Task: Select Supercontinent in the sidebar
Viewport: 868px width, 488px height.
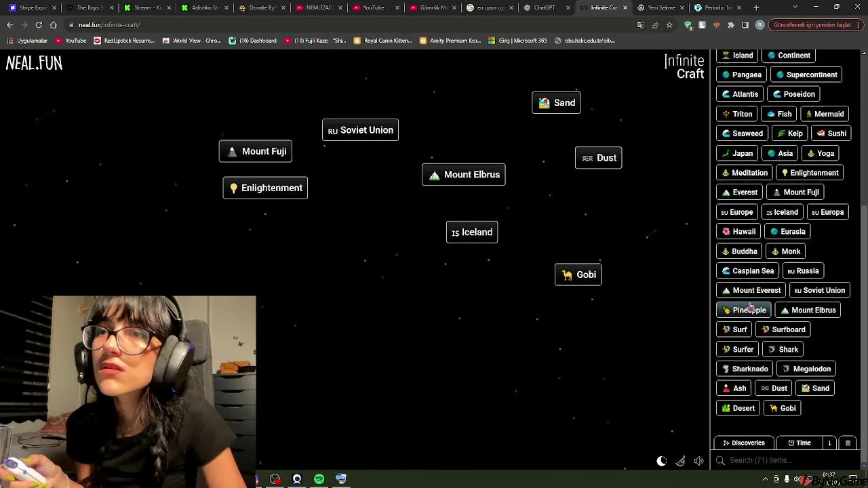Action: click(806, 75)
